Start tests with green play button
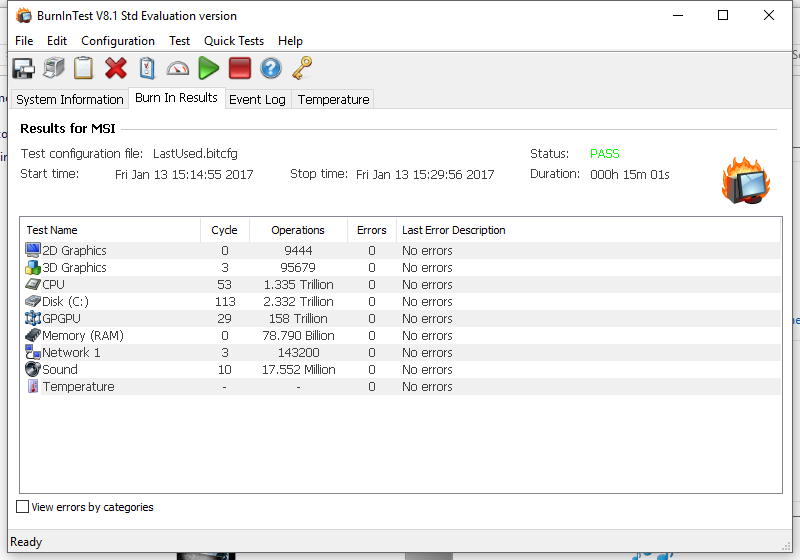800x560 pixels. pyautogui.click(x=208, y=68)
